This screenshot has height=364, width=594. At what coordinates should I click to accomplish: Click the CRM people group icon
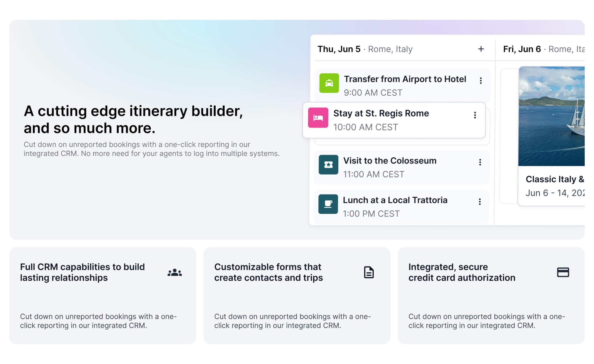tap(175, 272)
